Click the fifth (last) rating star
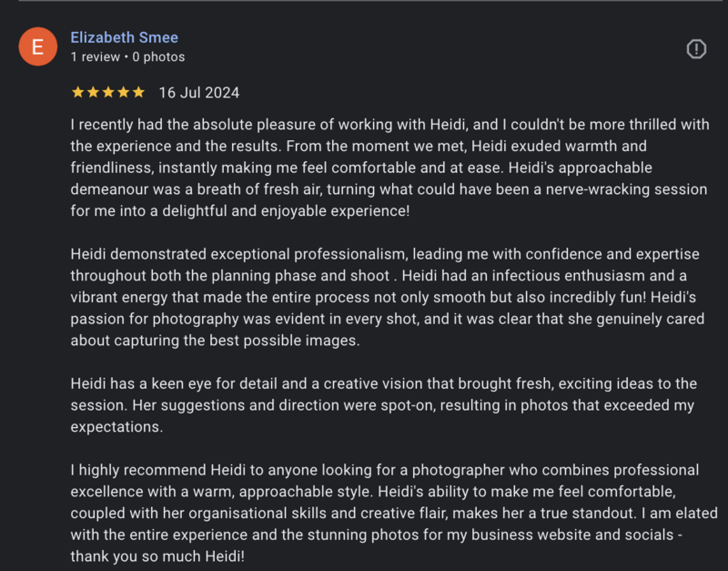 pyautogui.click(x=137, y=93)
